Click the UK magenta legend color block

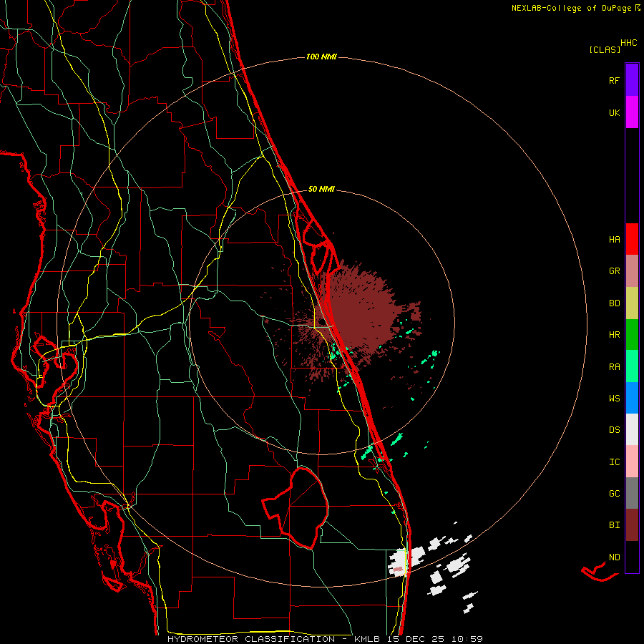point(632,112)
